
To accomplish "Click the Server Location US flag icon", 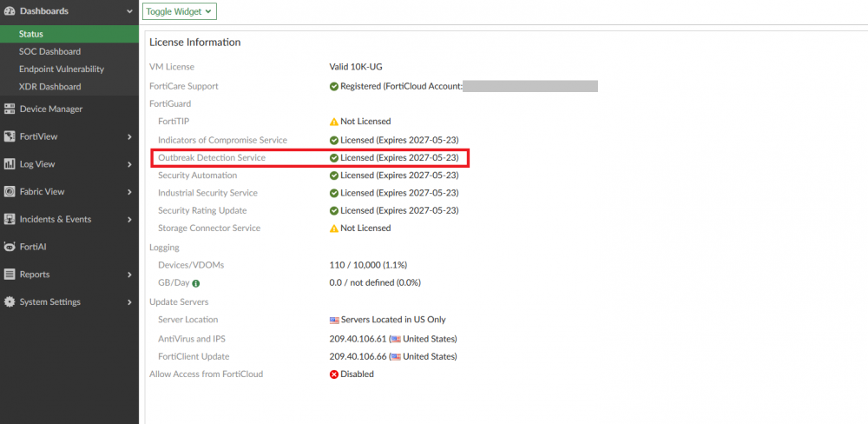I will [334, 321].
